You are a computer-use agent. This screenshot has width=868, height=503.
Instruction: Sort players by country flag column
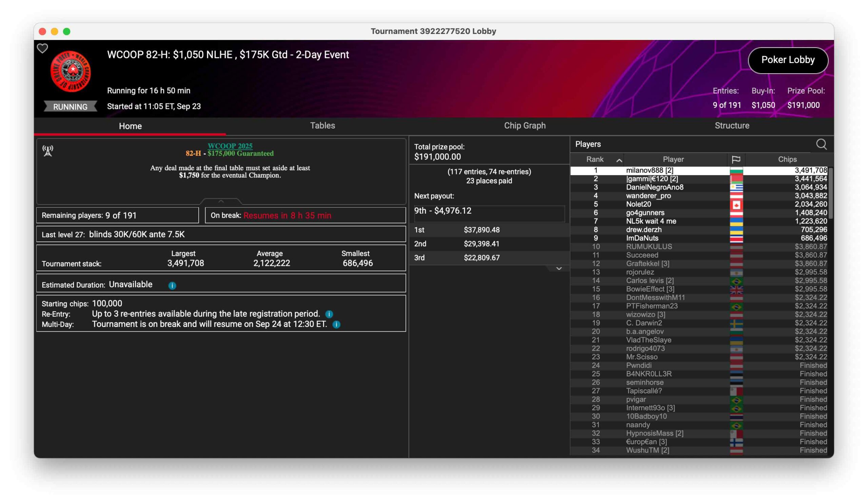tap(736, 159)
